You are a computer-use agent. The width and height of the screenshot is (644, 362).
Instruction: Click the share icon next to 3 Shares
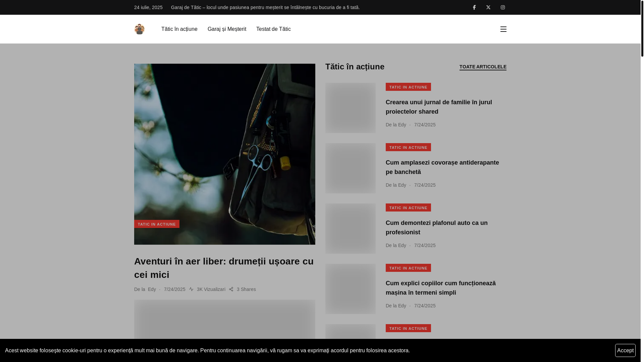click(x=231, y=289)
